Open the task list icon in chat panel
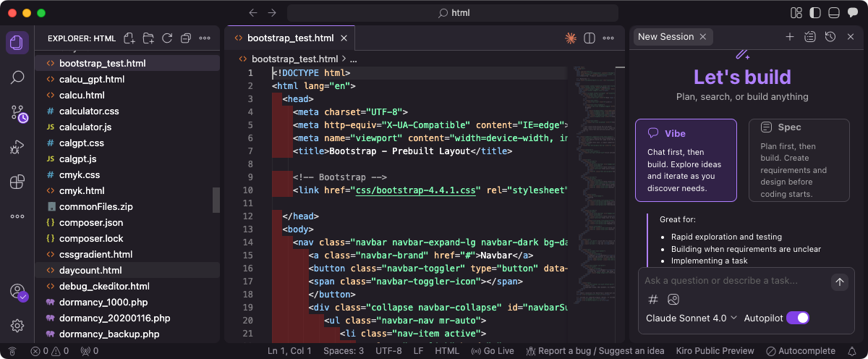Viewport: 868px width, 359px height. (810, 37)
